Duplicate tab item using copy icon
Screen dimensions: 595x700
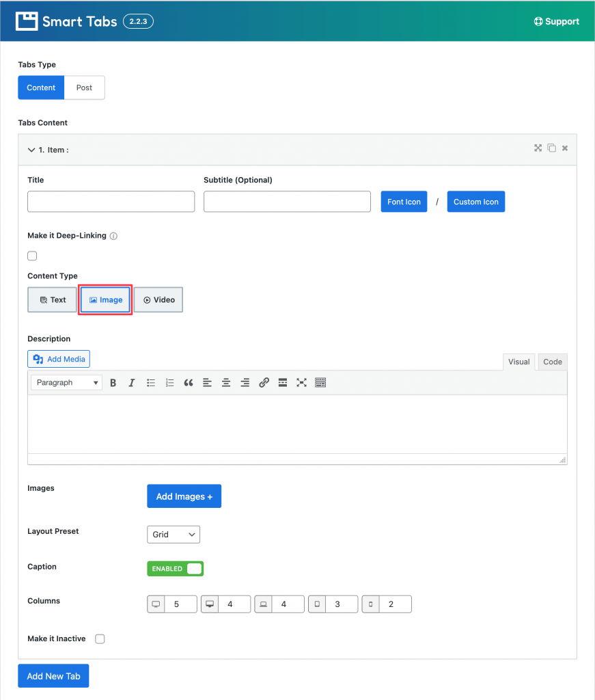coord(552,148)
